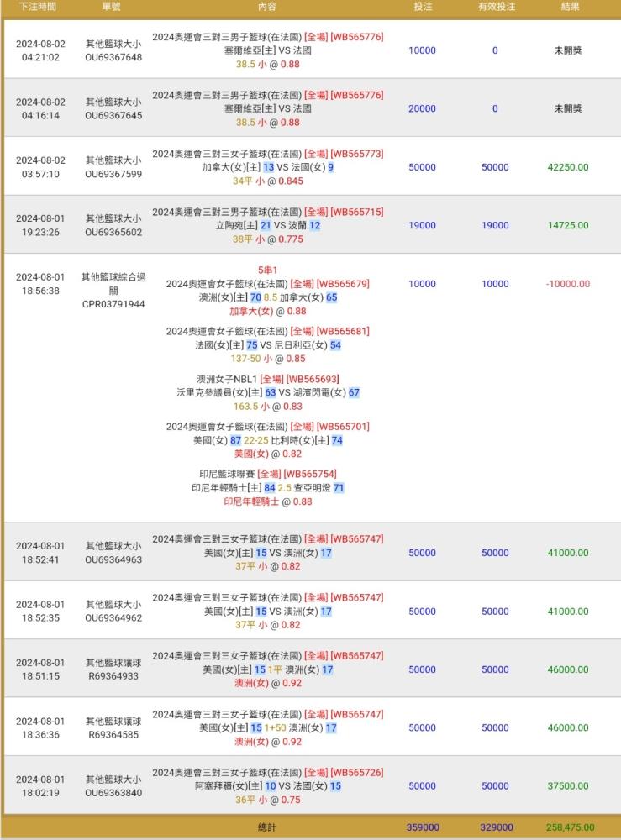The height and width of the screenshot is (840, 621).
Task: Open bet slip OU69365602
Action: tap(113, 233)
